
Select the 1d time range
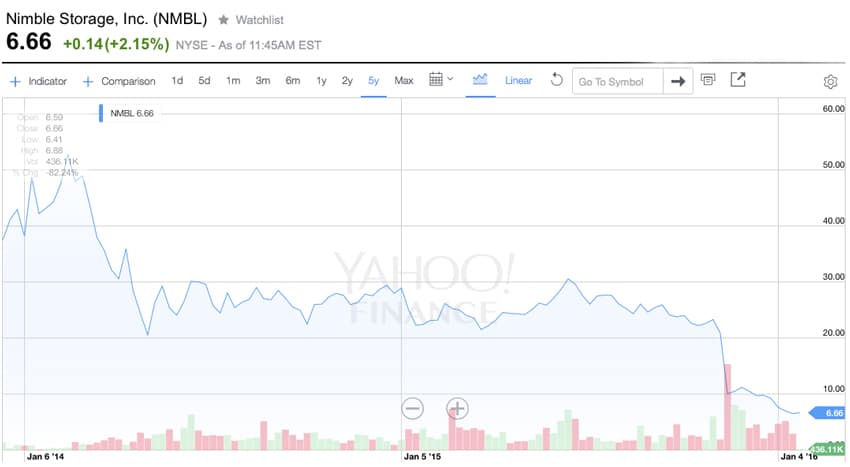tap(177, 81)
